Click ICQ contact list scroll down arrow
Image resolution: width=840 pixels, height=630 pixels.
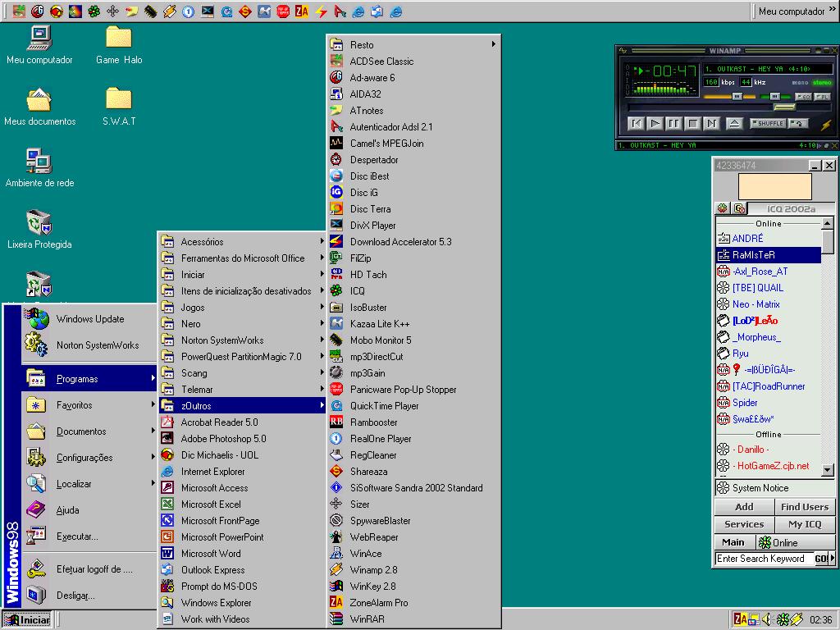point(827,470)
